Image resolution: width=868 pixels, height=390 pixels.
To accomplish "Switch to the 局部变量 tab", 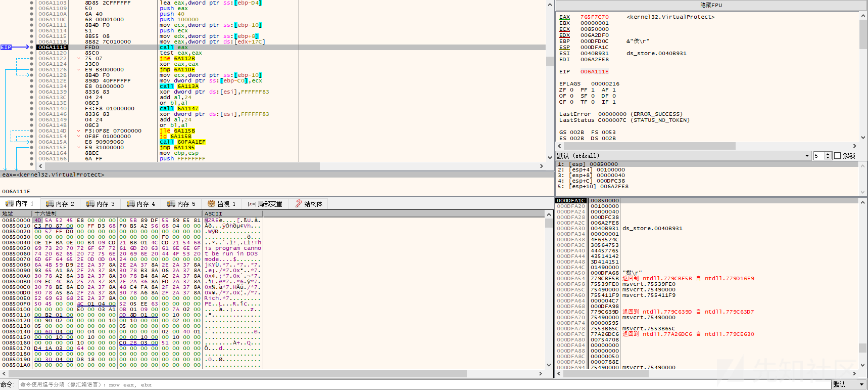I will (265, 204).
